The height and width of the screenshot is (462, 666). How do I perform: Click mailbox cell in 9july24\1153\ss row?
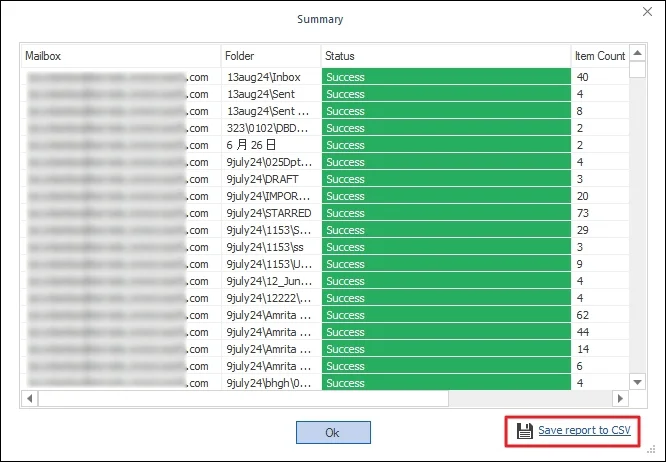coord(121,247)
